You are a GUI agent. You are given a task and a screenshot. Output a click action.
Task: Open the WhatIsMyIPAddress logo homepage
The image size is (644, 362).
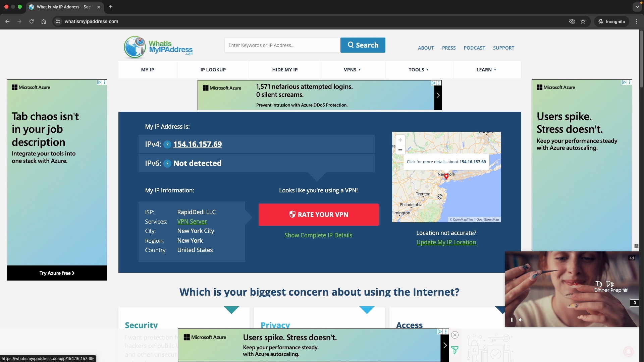(x=158, y=47)
